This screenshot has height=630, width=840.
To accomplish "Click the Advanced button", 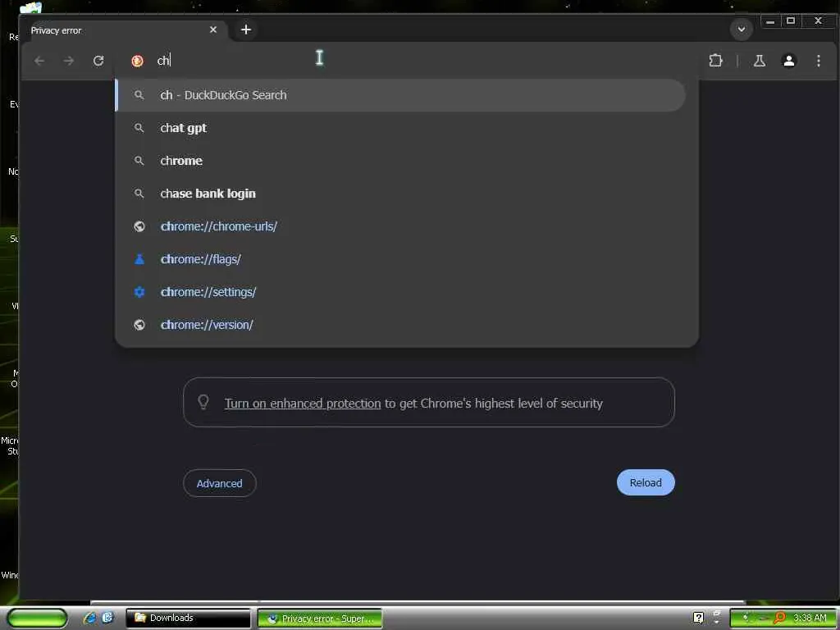I will [220, 483].
